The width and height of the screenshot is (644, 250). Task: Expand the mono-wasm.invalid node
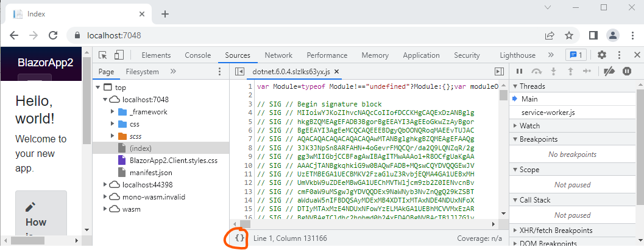tap(105, 196)
